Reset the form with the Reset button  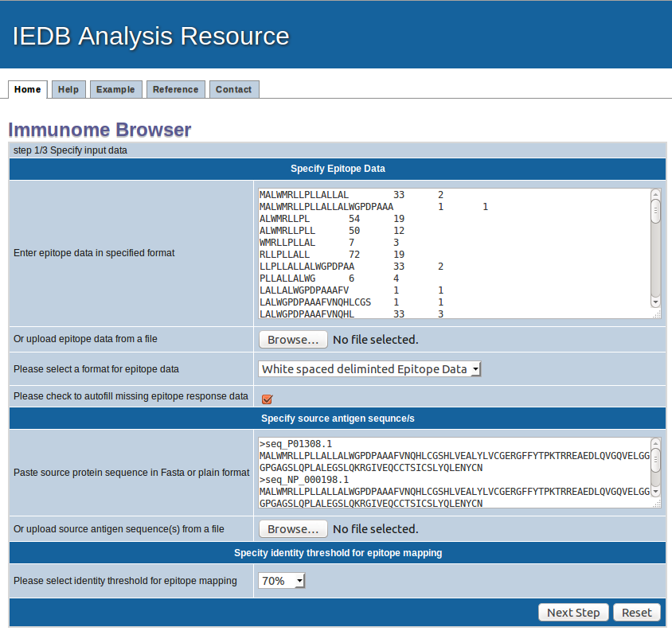pos(637,613)
